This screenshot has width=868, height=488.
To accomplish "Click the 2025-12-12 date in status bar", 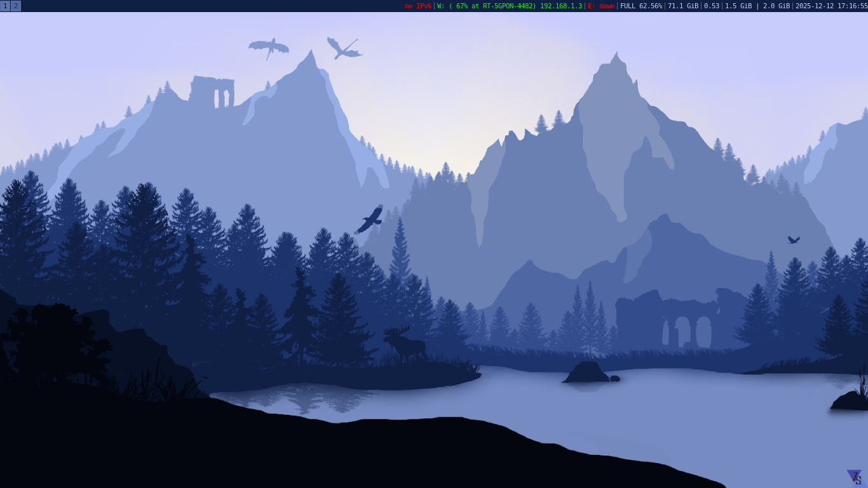I will 814,6.
